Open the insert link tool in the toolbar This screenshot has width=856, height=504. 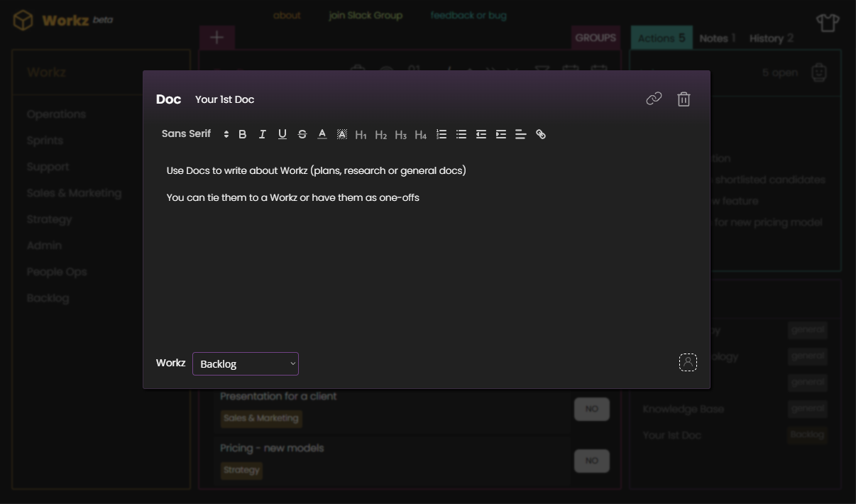540,133
